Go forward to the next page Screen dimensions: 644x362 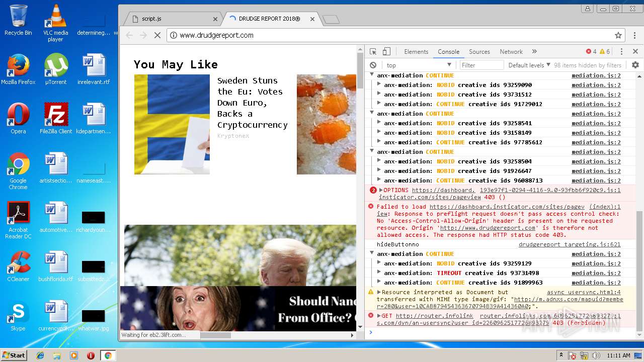[143, 35]
